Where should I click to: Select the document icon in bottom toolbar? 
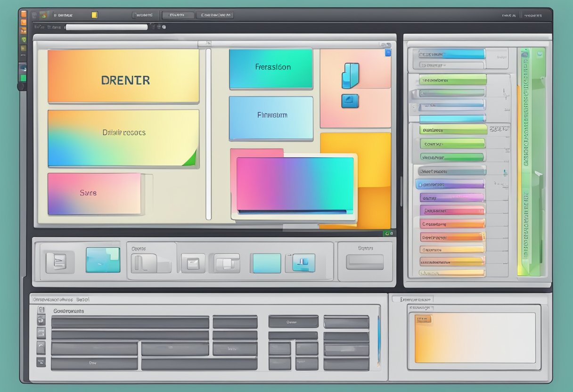pos(59,261)
